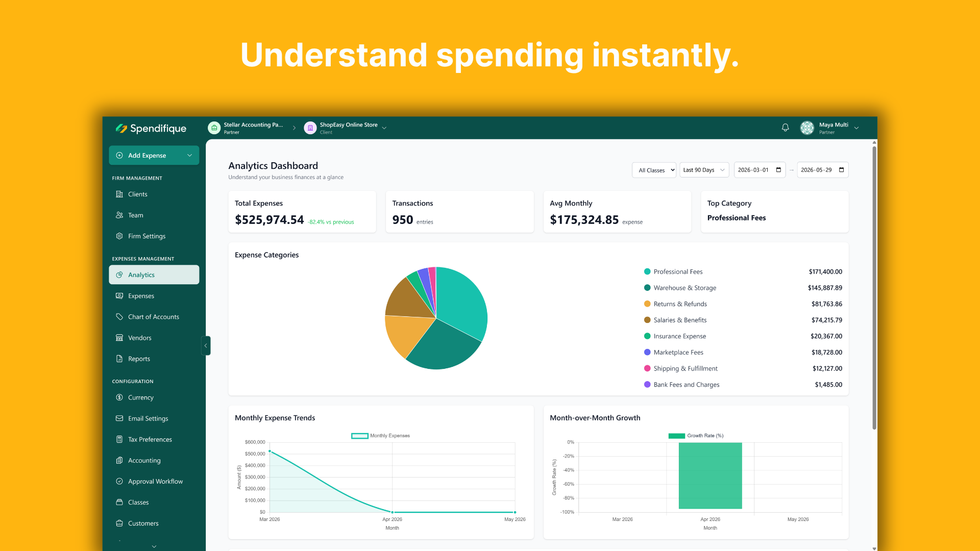Click the Approval Workflow checkmark icon
Viewport: 980px width, 551px height.
[119, 481]
